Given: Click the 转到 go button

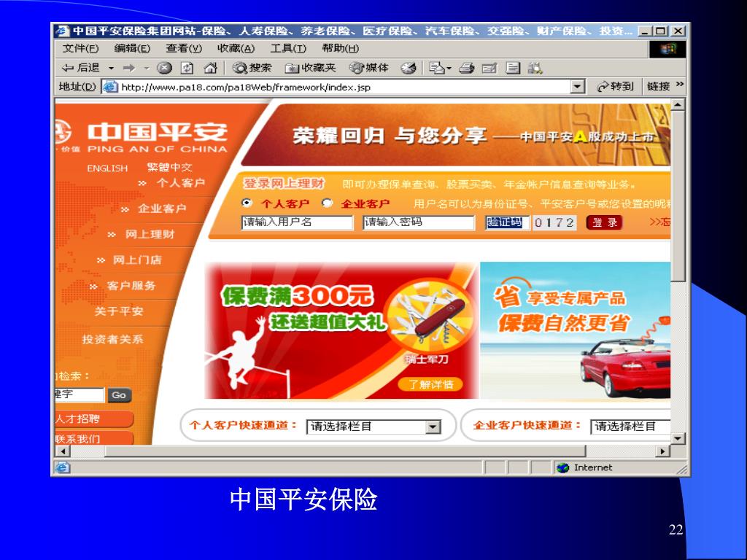Looking at the screenshot, I should click(x=614, y=87).
